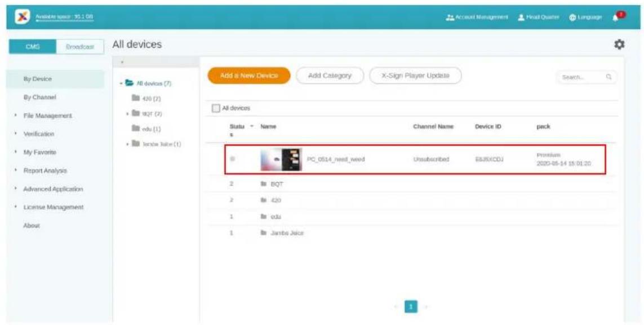Image resolution: width=644 pixels, height=325 pixels.
Task: Select the 420 (2) folder in tree
Action: 146,99
